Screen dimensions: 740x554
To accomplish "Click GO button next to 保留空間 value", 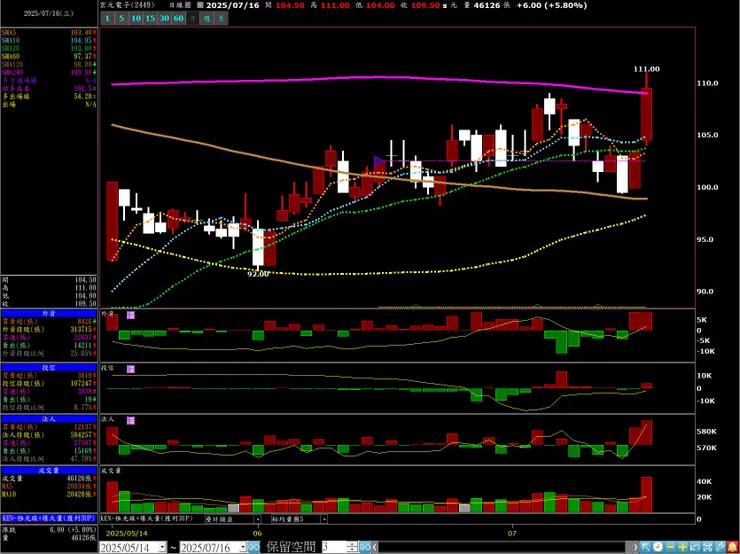I will tap(365, 547).
